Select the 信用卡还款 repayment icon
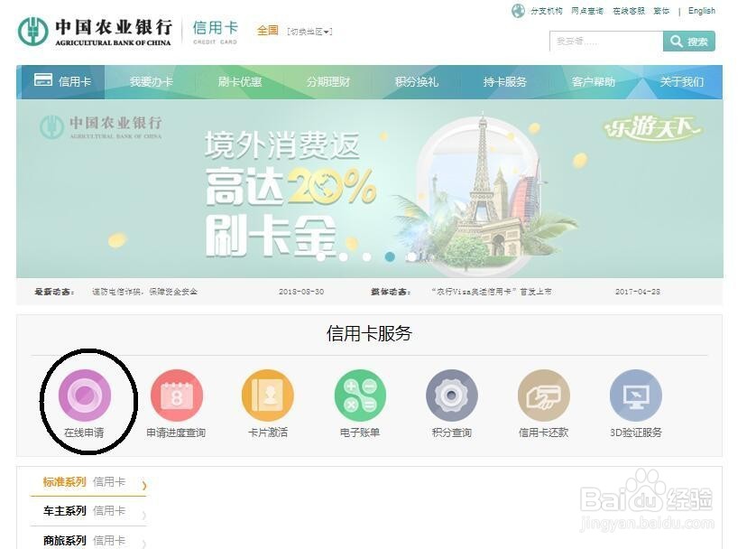756x549 pixels. coord(544,395)
